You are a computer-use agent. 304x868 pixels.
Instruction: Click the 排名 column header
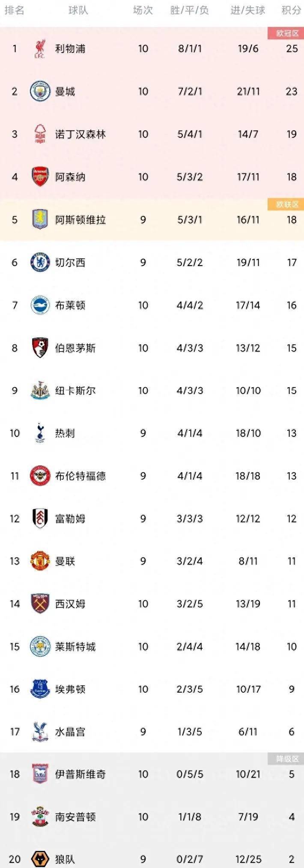click(x=15, y=10)
